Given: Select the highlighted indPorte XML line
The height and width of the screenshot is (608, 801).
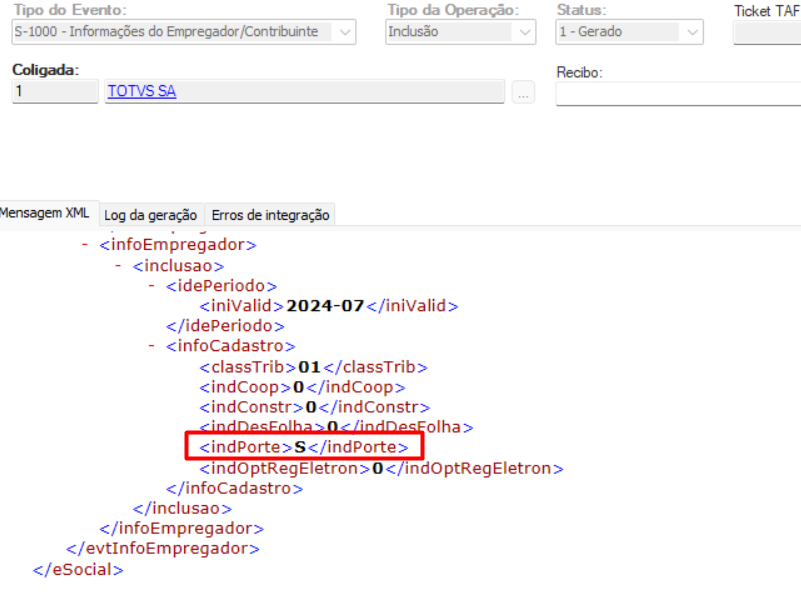Looking at the screenshot, I should (302, 447).
